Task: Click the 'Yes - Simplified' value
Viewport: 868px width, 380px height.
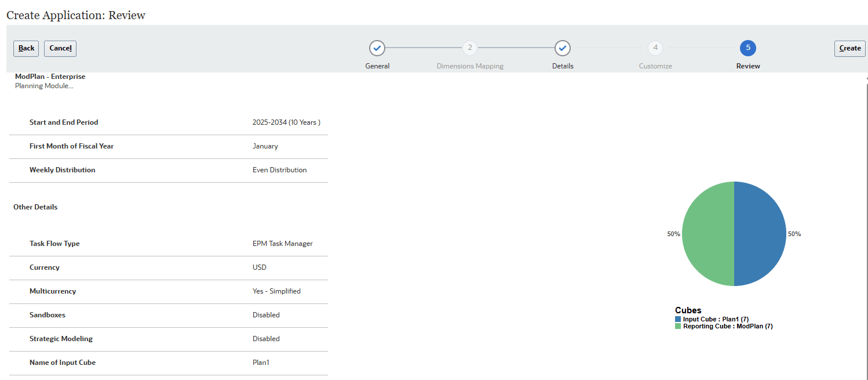Action: [x=276, y=291]
